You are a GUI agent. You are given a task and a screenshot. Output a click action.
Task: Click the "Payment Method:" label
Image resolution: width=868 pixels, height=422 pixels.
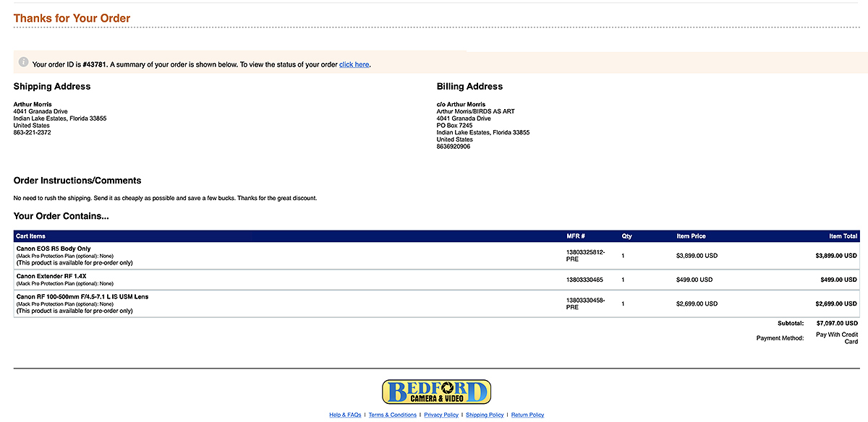[x=780, y=337]
